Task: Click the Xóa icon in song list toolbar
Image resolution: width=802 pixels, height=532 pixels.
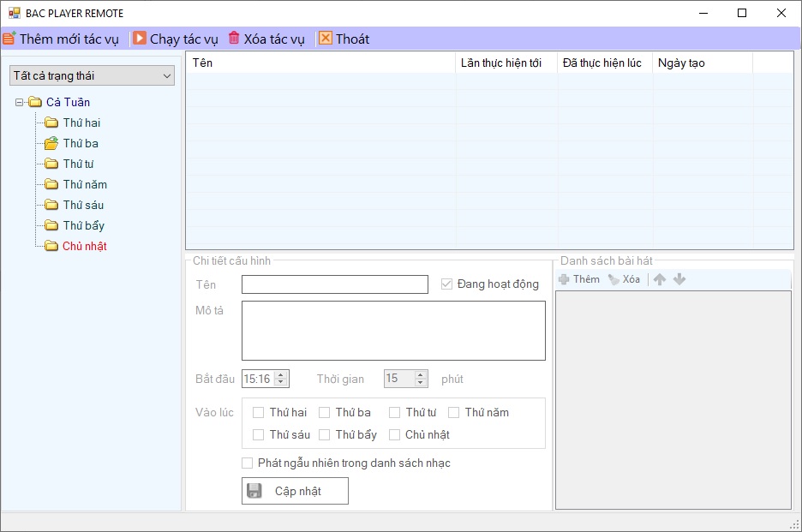Action: 613,279
